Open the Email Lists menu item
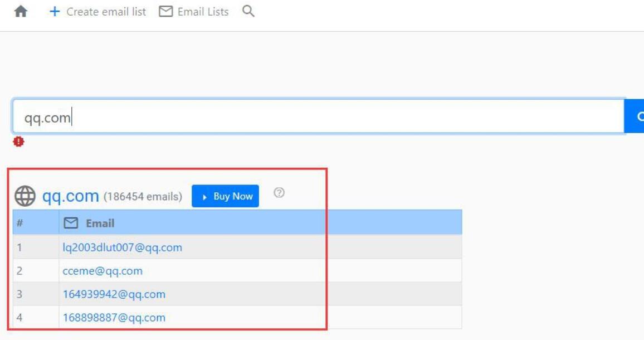This screenshot has width=644, height=340. 203,12
